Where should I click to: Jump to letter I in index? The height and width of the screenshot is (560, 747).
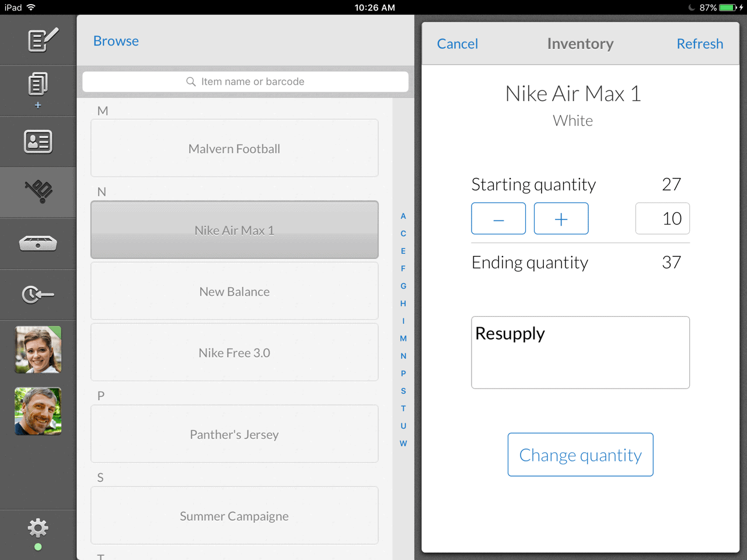(403, 321)
